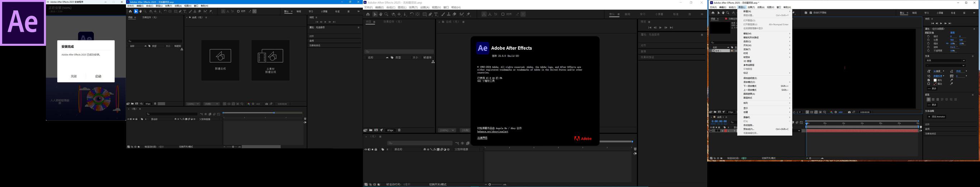Click the Home icon in the right window toolbar
The height and width of the screenshot is (187, 980).
click(x=713, y=13)
